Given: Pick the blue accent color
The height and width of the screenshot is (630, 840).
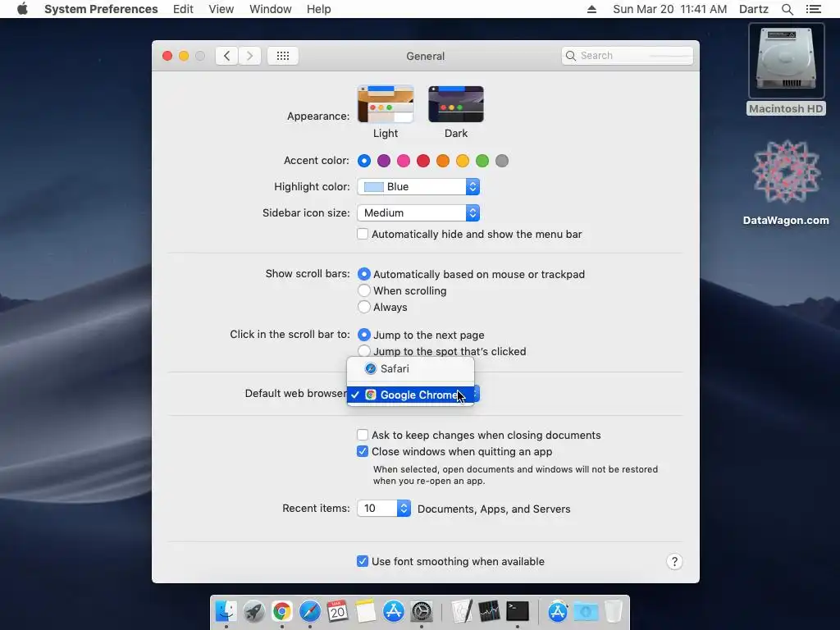Looking at the screenshot, I should 363,161.
